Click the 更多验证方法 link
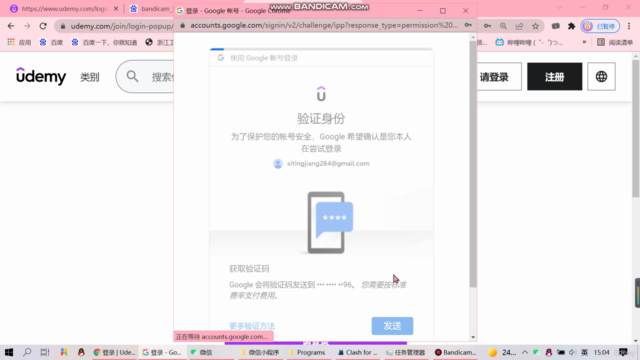Screen dimensions: 640x360 pos(252,326)
